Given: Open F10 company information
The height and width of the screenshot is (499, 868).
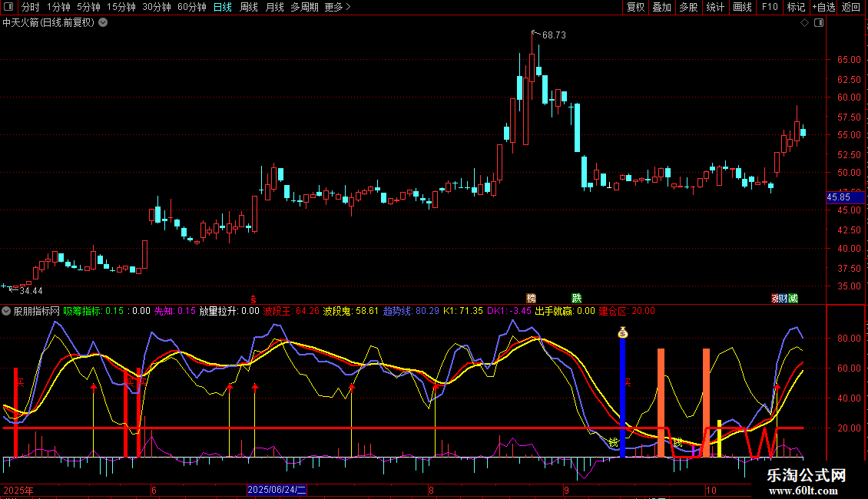Looking at the screenshot, I should click(x=770, y=7).
